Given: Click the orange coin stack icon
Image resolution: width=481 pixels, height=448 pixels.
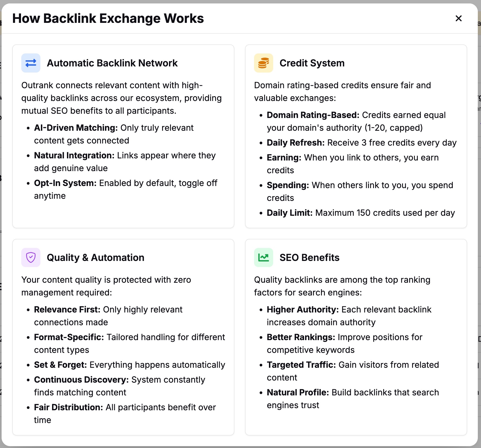Looking at the screenshot, I should 263,63.
